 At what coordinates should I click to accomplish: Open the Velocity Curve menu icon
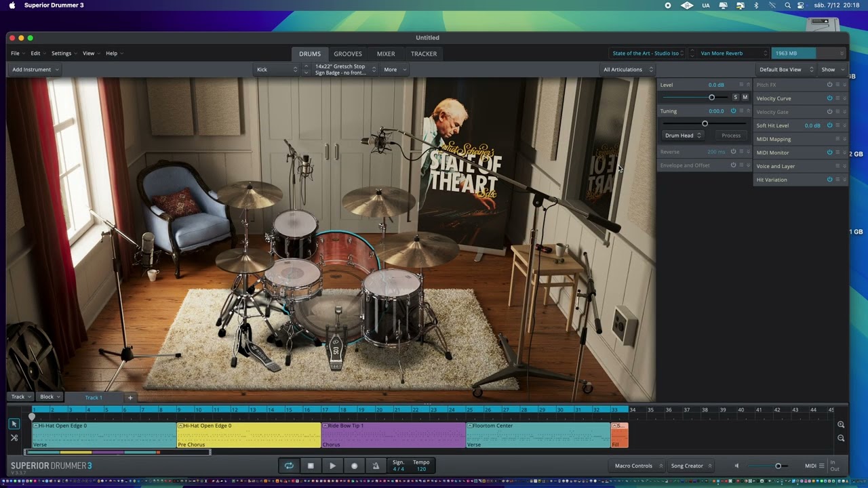click(837, 98)
